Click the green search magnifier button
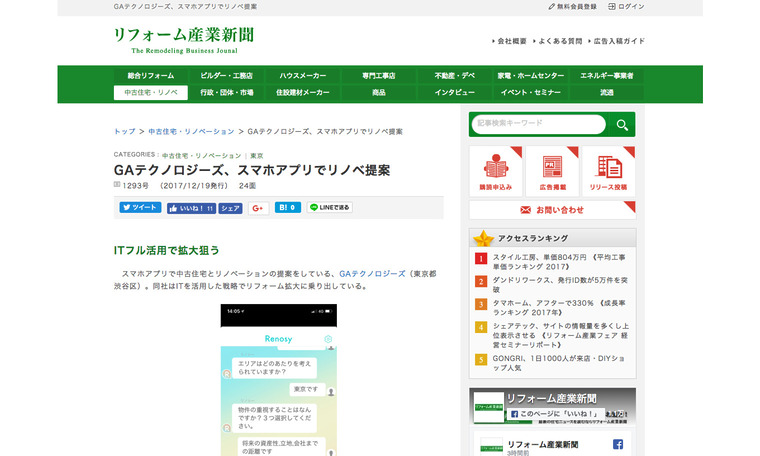 (622, 125)
